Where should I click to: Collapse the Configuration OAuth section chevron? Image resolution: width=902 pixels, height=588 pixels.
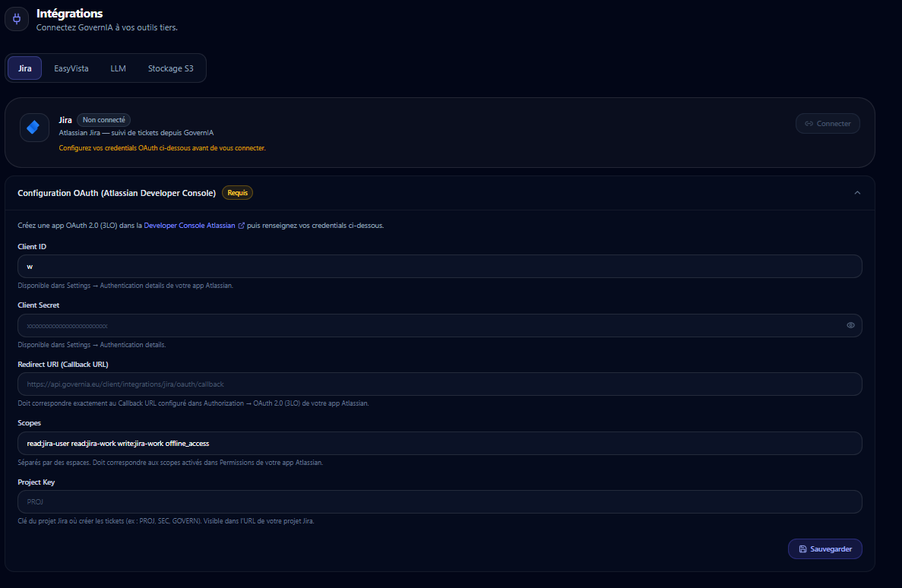pyautogui.click(x=857, y=193)
